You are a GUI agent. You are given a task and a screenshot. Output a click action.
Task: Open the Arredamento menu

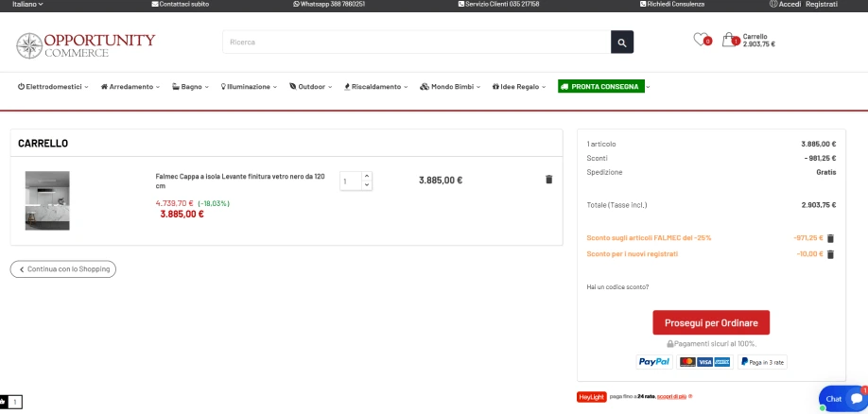click(x=130, y=87)
